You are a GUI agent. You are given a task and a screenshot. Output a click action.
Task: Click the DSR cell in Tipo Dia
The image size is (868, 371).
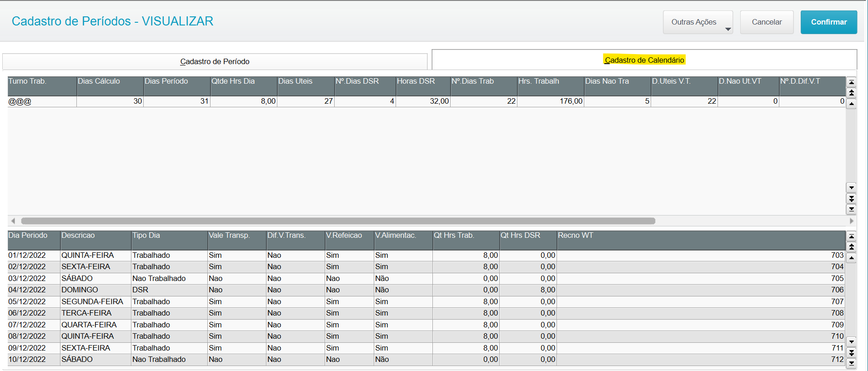pyautogui.click(x=170, y=290)
